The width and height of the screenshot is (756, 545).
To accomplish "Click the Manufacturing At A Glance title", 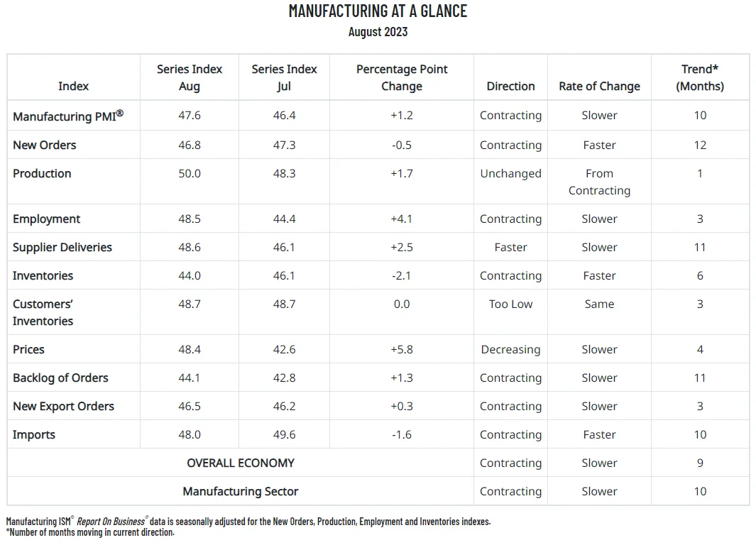I will click(x=378, y=11).
